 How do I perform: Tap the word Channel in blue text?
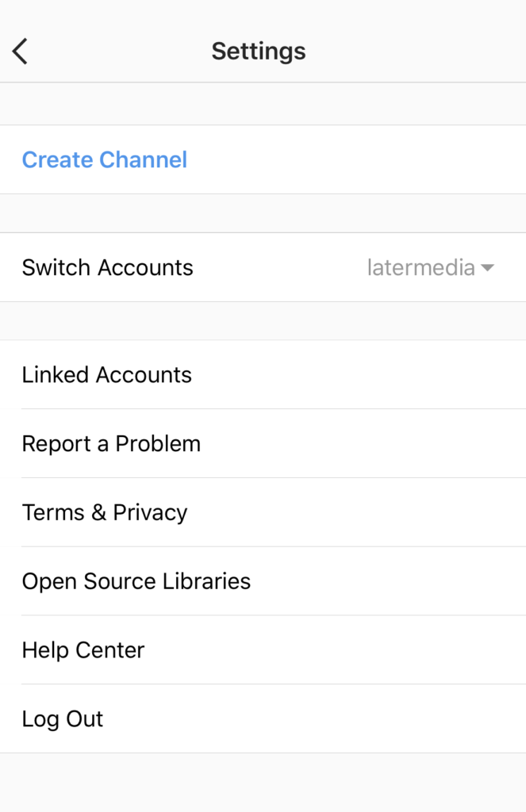143,159
